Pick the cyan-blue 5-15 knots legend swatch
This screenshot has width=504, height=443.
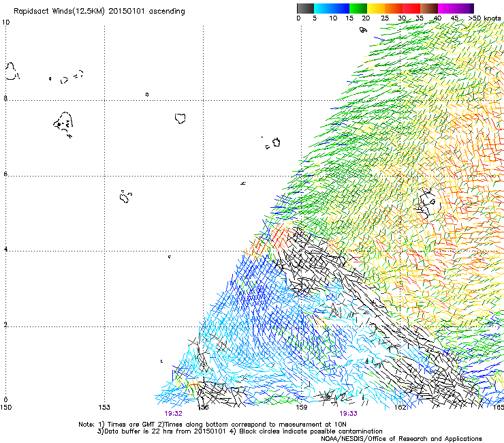[x=332, y=8]
